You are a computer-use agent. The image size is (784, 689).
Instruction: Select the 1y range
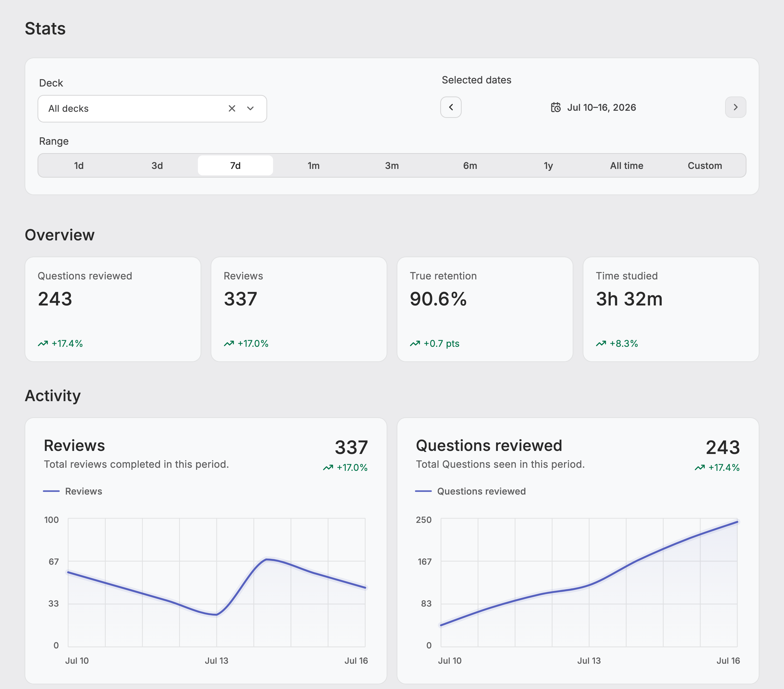click(548, 165)
